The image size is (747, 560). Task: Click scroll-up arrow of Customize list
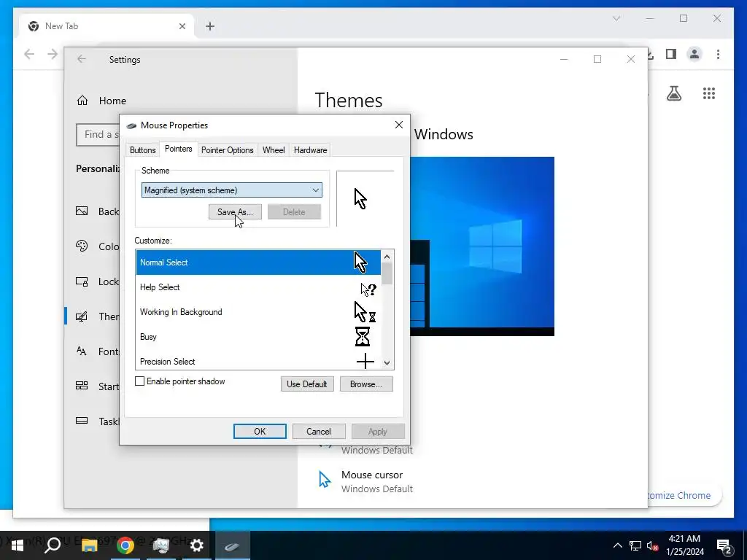pos(387,257)
